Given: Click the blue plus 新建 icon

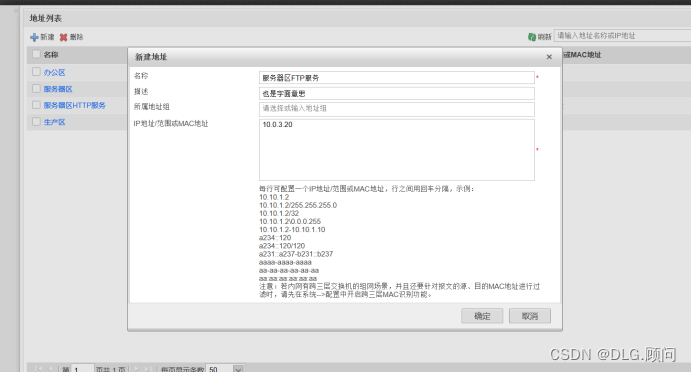Looking at the screenshot, I should 34,37.
